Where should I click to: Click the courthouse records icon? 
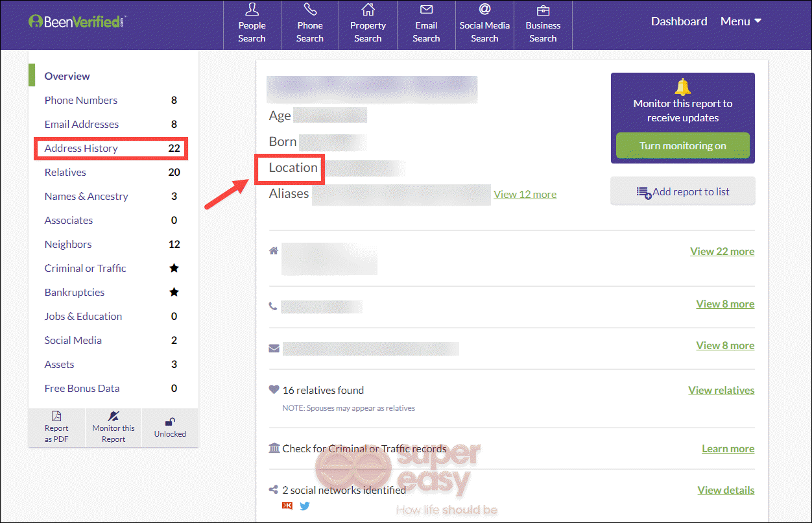coord(274,448)
